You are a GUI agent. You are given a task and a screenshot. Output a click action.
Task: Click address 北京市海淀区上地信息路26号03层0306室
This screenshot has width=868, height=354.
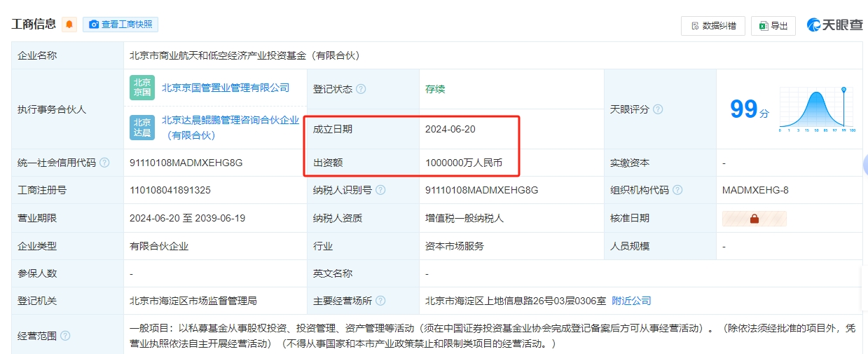[516, 301]
